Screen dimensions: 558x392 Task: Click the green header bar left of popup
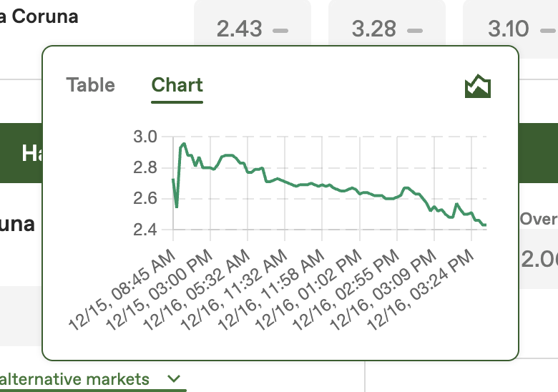tap(21, 152)
